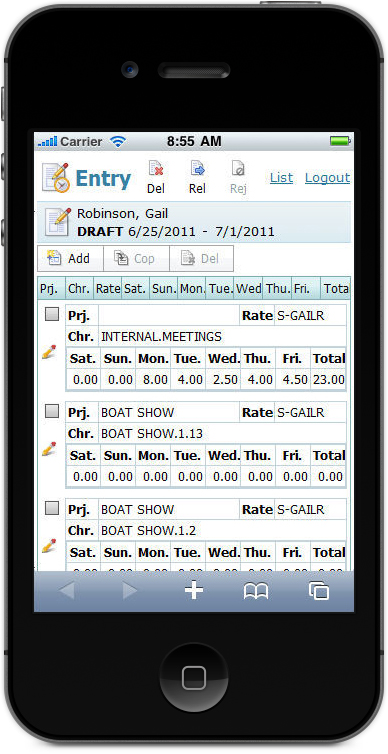Tap the browser plus share button
This screenshot has width=388, height=754.
point(194,590)
